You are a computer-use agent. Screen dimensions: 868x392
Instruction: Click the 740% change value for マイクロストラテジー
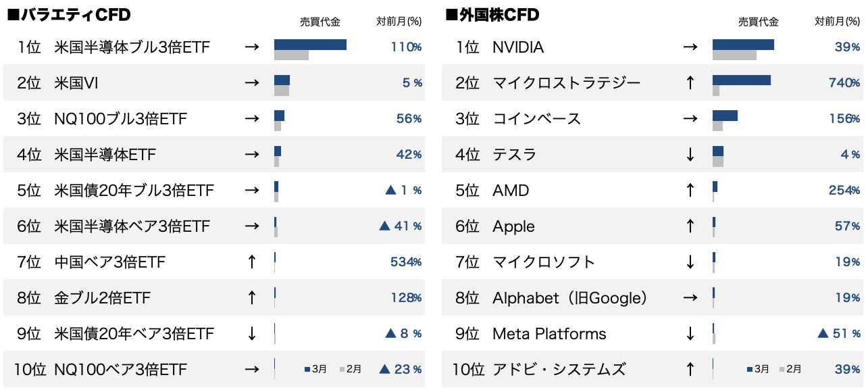click(844, 83)
